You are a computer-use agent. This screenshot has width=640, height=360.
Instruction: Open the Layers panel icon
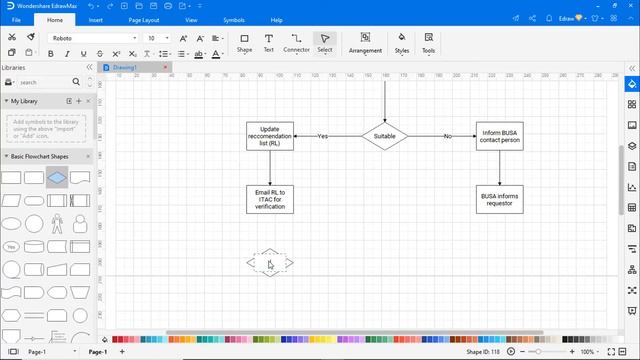point(632,146)
